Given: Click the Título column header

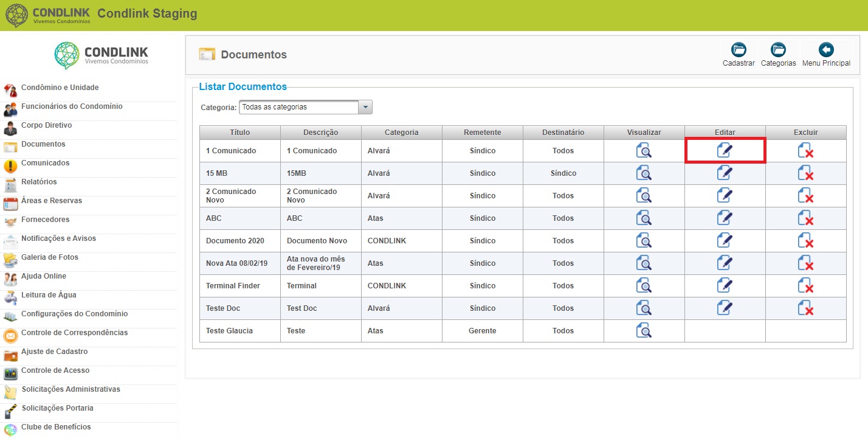Looking at the screenshot, I should pos(240,132).
